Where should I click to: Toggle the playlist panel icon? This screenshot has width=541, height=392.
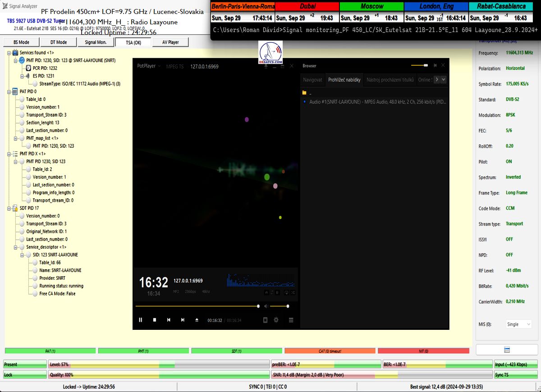point(265,320)
